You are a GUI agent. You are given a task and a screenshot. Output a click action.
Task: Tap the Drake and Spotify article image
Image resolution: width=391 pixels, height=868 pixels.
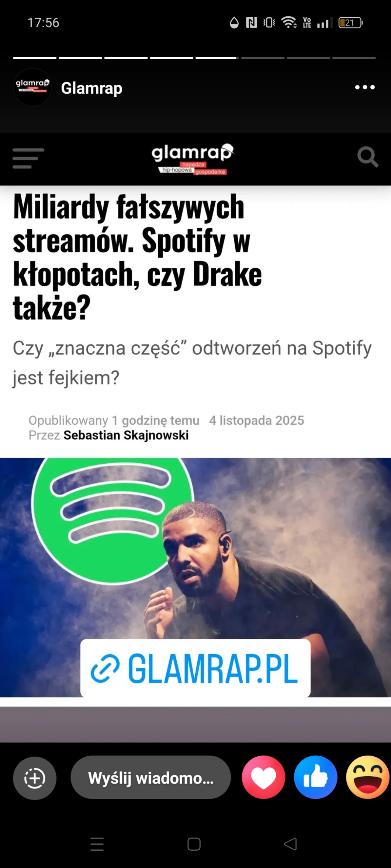[195, 577]
